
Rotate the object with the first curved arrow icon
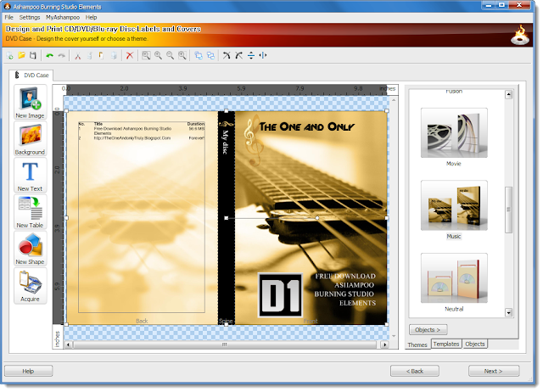coord(227,55)
